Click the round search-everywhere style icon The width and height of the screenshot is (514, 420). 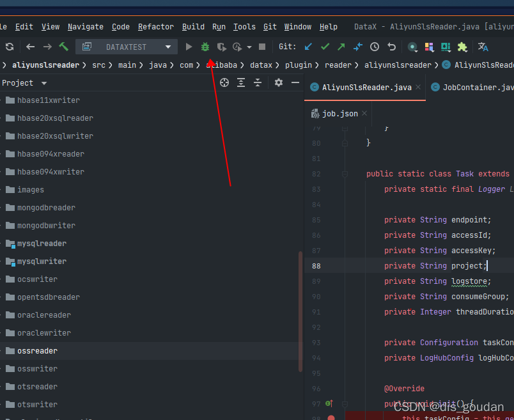pos(412,47)
